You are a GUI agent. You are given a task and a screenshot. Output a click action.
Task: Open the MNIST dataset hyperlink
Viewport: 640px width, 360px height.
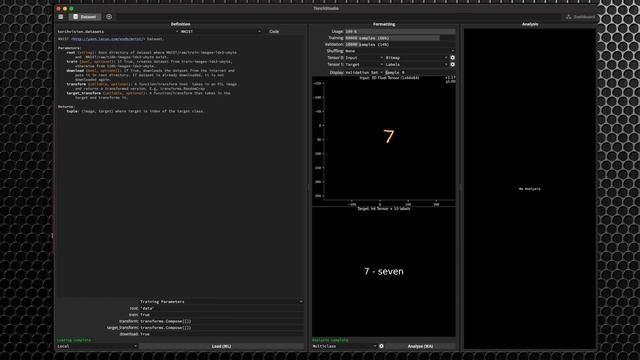pos(108,39)
